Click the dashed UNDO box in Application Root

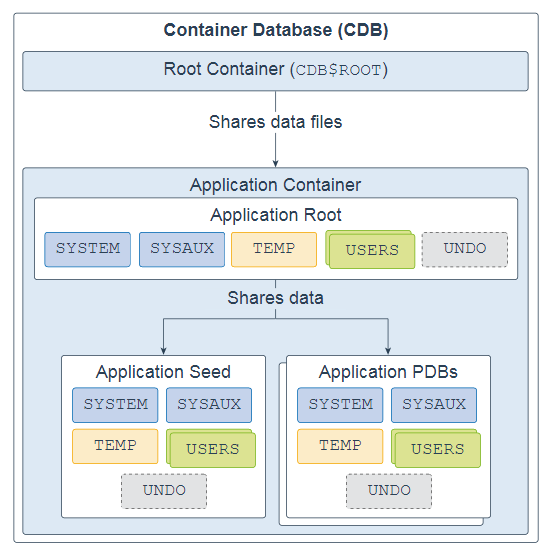pyautogui.click(x=465, y=249)
